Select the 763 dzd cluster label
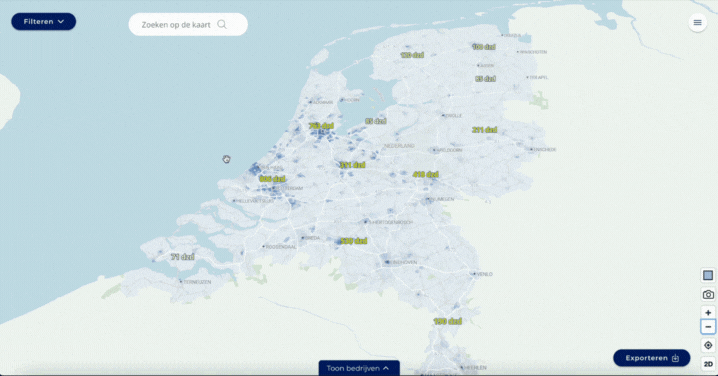 coord(321,125)
